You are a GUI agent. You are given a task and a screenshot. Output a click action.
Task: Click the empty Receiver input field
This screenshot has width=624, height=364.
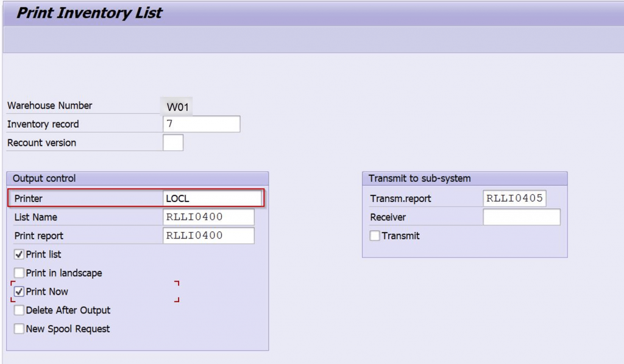point(522,217)
